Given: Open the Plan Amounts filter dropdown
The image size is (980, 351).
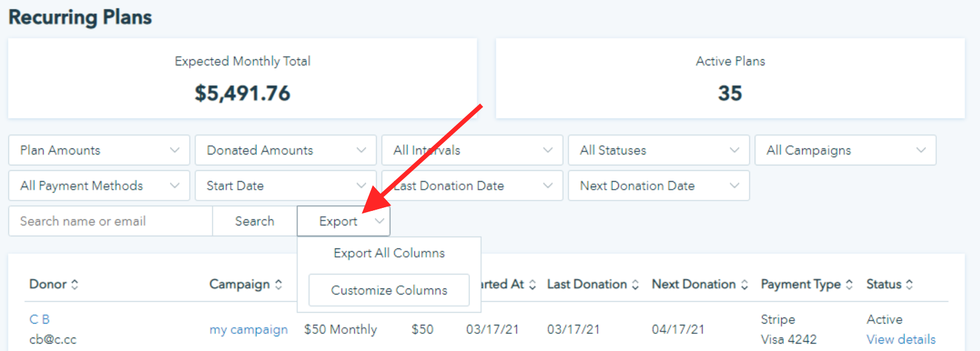Looking at the screenshot, I should (x=99, y=150).
